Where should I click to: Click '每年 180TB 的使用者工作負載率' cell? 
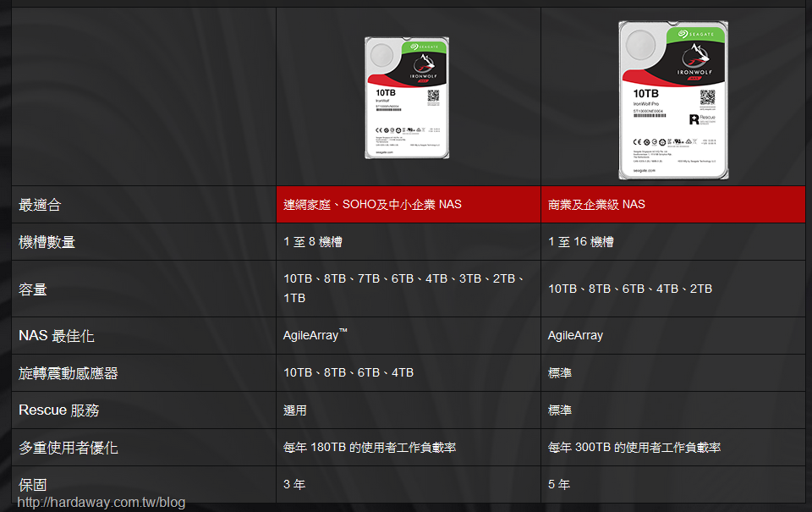pos(409,448)
